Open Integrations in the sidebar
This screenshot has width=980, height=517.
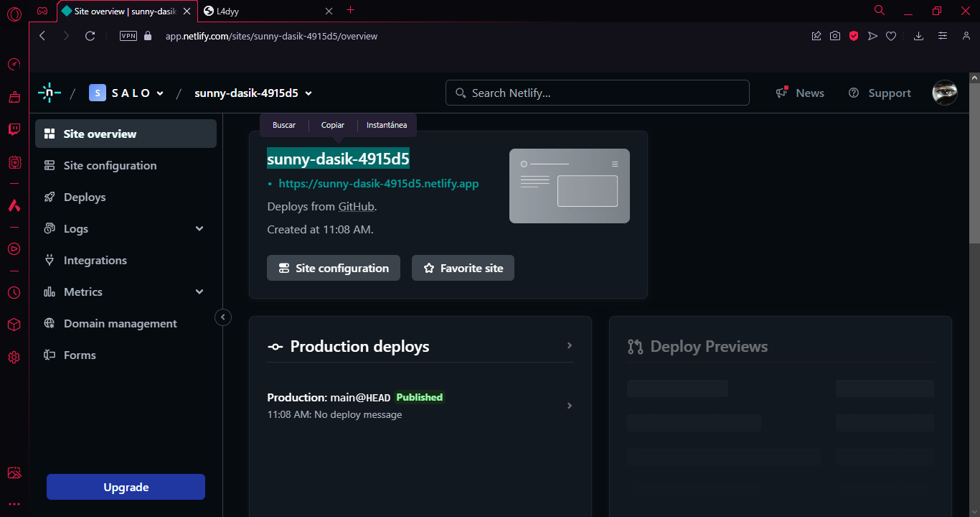point(126,260)
